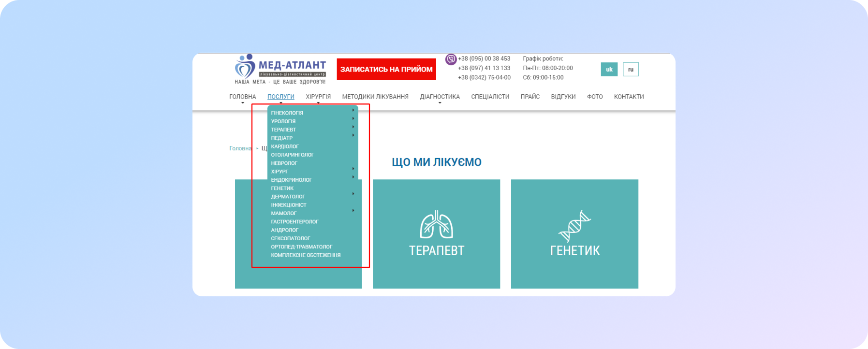This screenshot has width=868, height=349.
Task: Expand the Мамолог submenu arrow
Action: tap(353, 210)
